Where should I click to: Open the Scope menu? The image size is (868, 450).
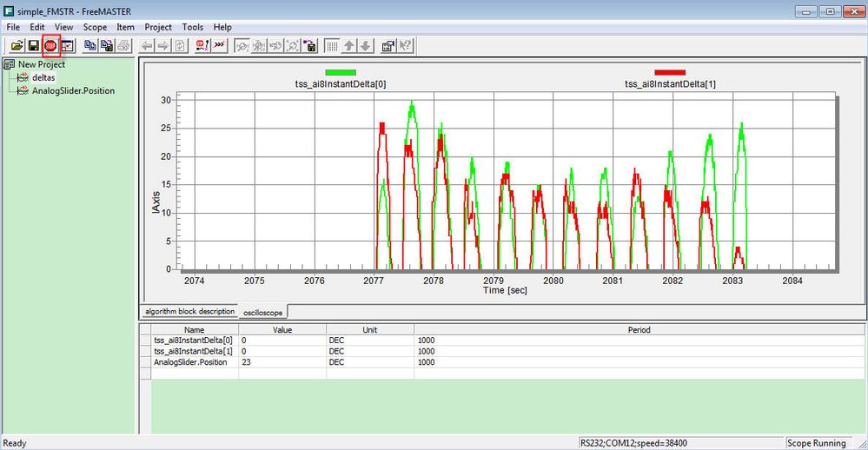tap(95, 27)
